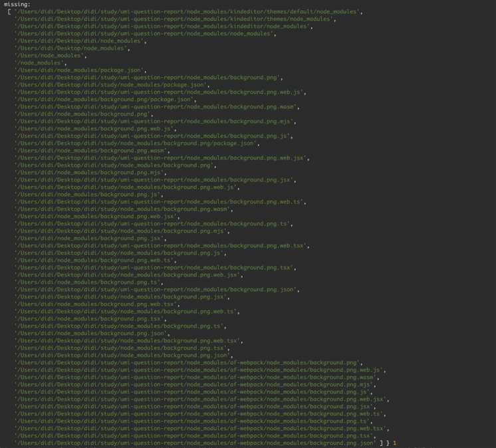The height and width of the screenshot is (448, 496).
Task: Click the 'missing:' label
Action: [x=17, y=5]
